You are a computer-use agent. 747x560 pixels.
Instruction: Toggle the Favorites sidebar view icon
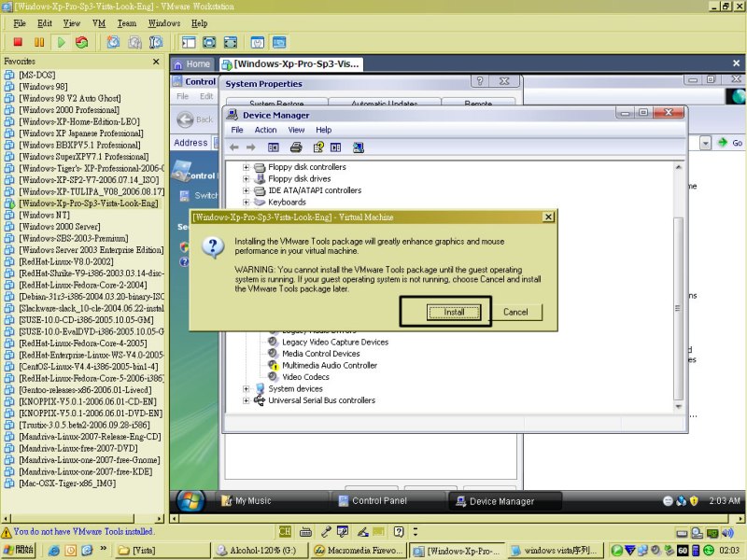point(189,42)
